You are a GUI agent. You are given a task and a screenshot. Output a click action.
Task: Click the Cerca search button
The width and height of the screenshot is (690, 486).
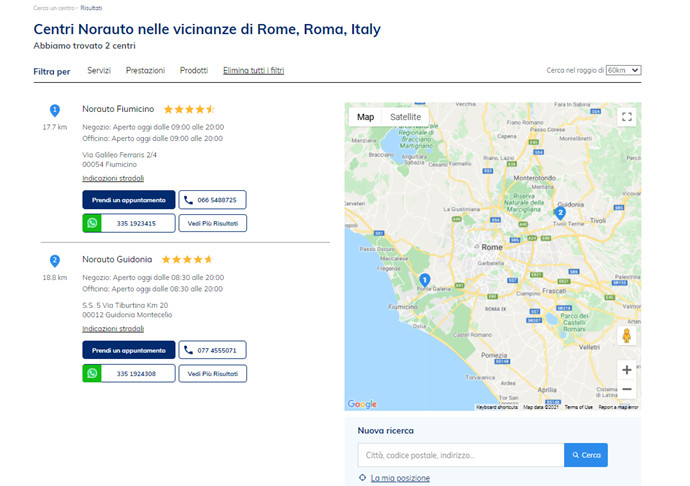coord(586,455)
